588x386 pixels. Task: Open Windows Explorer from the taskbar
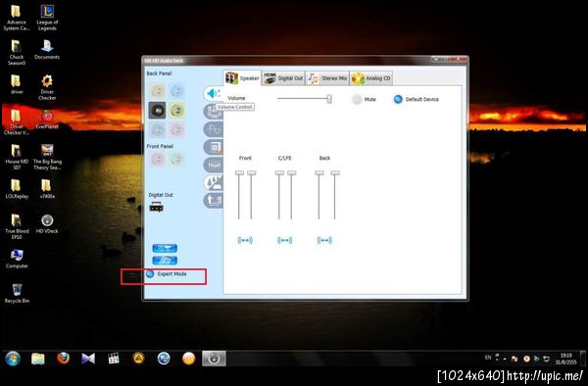38,359
